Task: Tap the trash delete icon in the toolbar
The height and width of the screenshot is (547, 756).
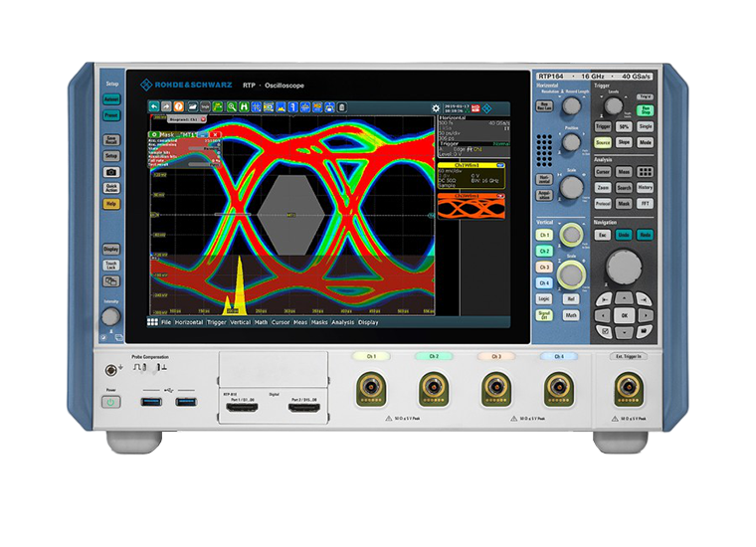Action: (x=342, y=107)
